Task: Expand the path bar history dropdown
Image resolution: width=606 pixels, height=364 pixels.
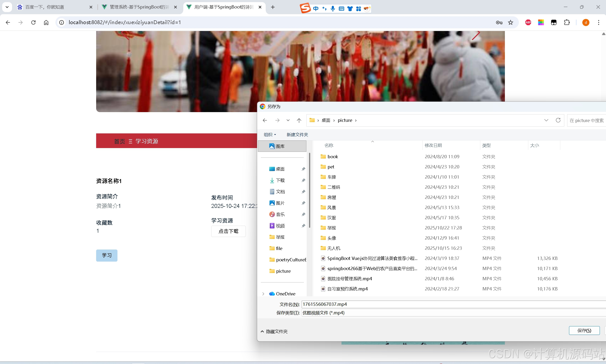Action: tap(546, 120)
